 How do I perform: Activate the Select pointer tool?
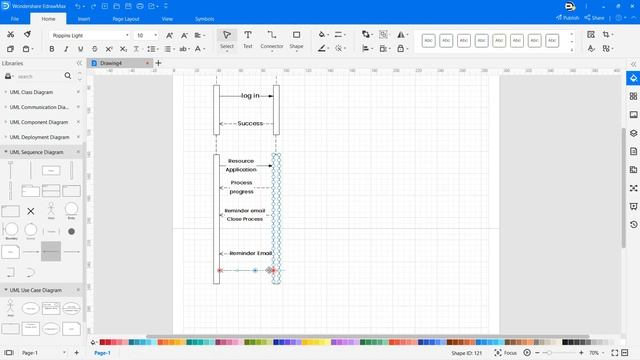pyautogui.click(x=227, y=40)
